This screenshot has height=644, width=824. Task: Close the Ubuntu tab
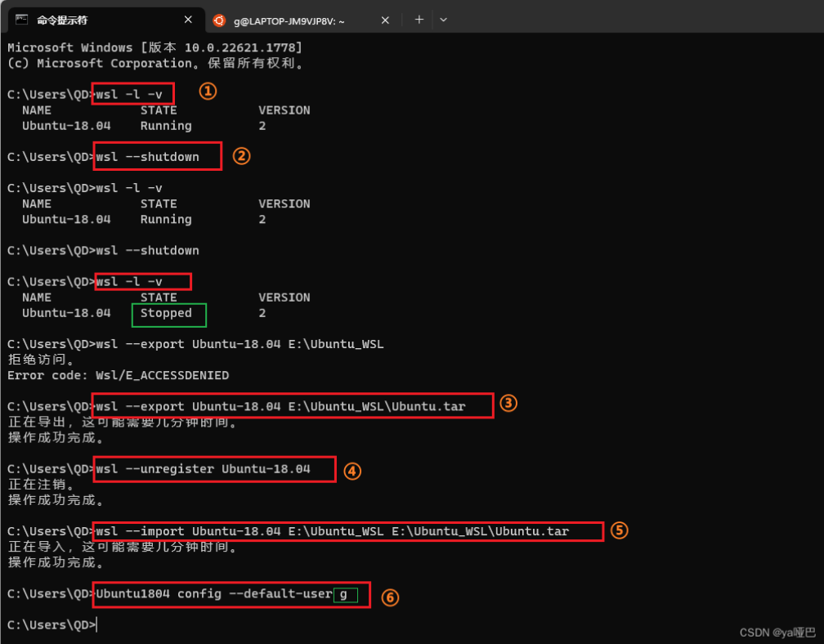pos(385,20)
